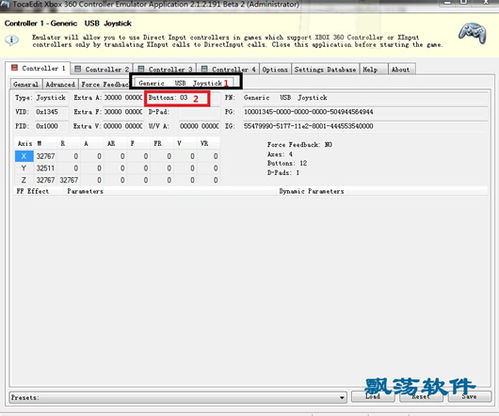
Task: Click the U/V A value field
Action: 199,126
